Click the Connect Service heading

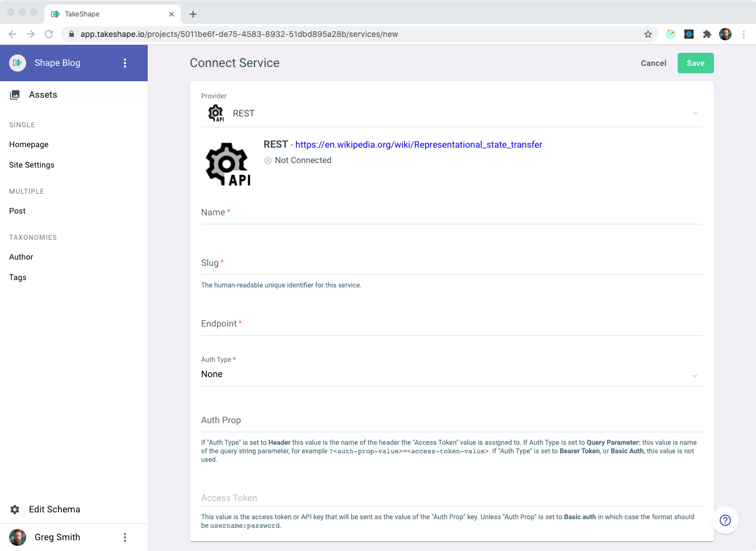pos(235,63)
